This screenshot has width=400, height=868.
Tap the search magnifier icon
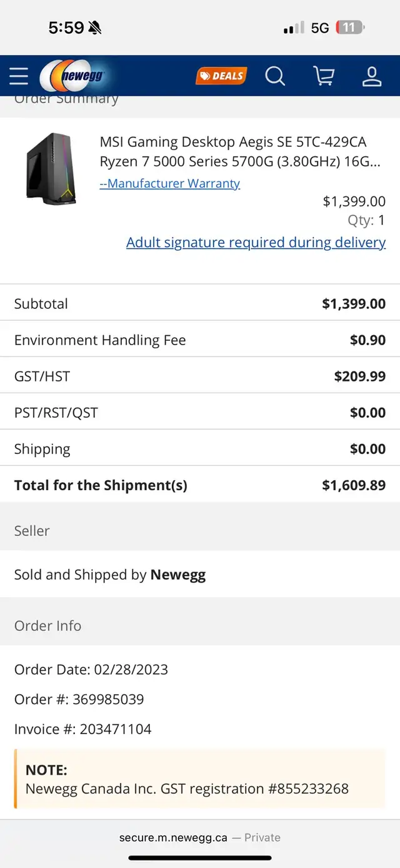coord(275,76)
